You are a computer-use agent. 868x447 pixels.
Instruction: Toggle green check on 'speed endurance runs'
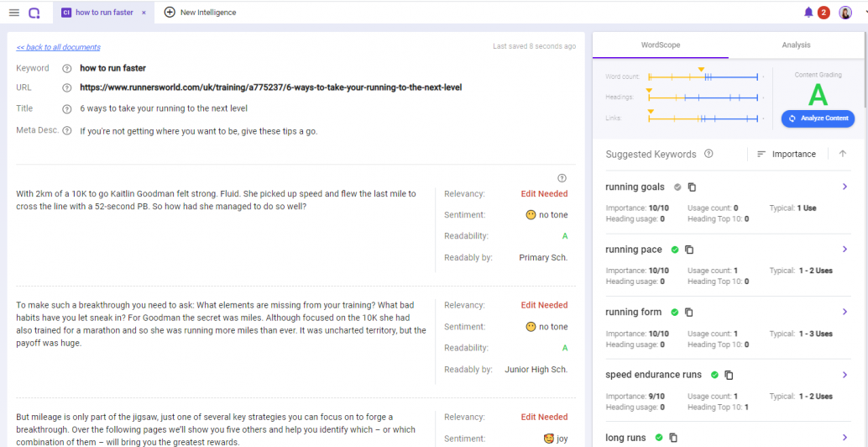pos(714,375)
